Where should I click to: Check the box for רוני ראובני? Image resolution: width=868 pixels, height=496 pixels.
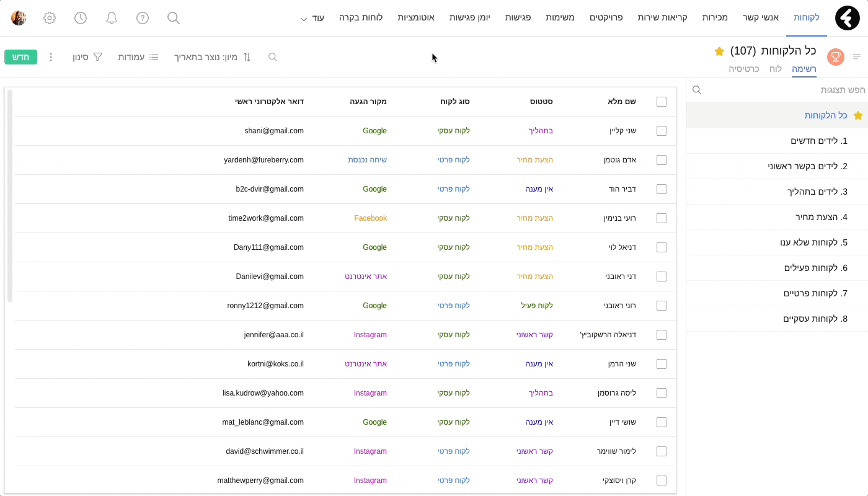pyautogui.click(x=662, y=306)
